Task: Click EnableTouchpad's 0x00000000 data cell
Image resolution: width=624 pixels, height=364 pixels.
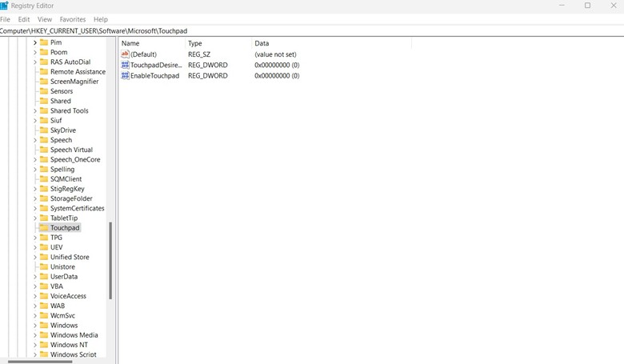Action: [277, 75]
